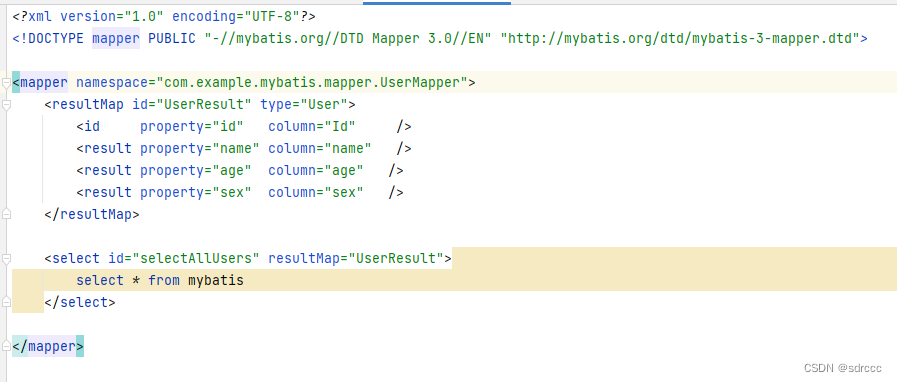897x382 pixels.
Task: Click result tag on the name row
Action: point(108,149)
